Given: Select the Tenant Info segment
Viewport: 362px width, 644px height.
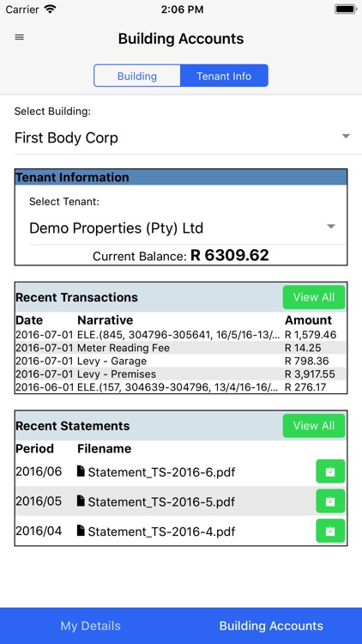Looking at the screenshot, I should point(224,76).
